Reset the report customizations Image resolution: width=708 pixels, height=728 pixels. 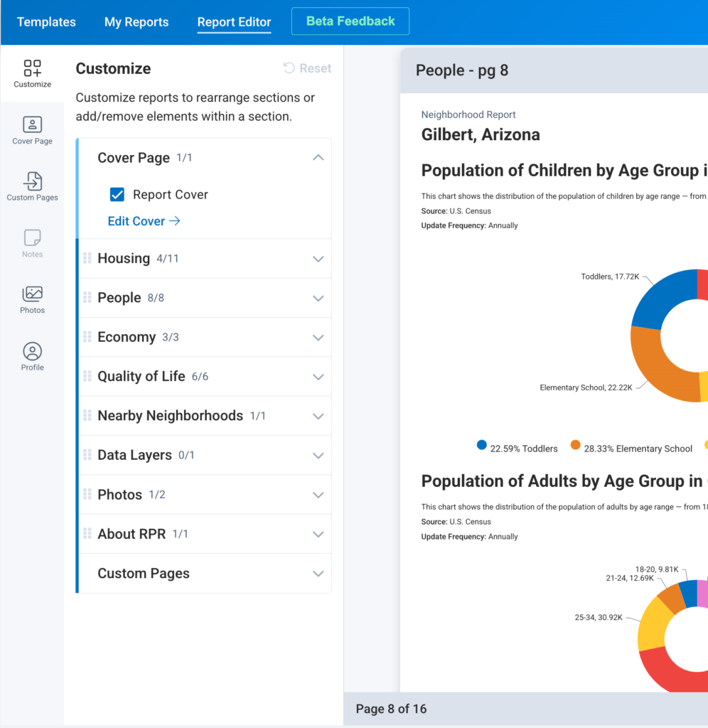[x=307, y=68]
